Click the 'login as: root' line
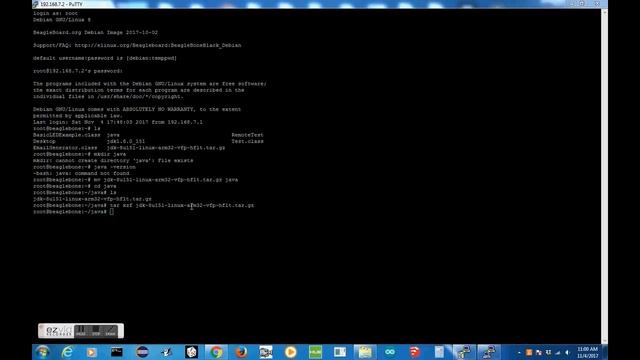Screen dimensions: 640x360 point(56,13)
